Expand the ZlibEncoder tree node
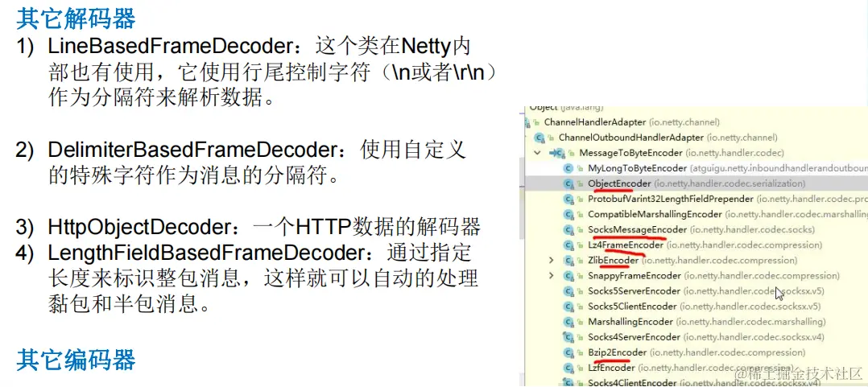Viewport: 868px width, 387px height. pyautogui.click(x=551, y=260)
